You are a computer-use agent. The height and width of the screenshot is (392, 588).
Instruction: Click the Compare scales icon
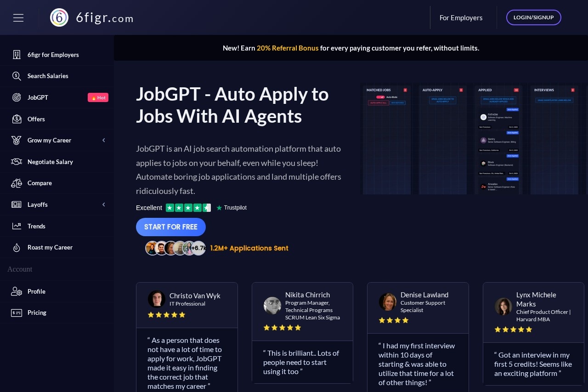(17, 183)
